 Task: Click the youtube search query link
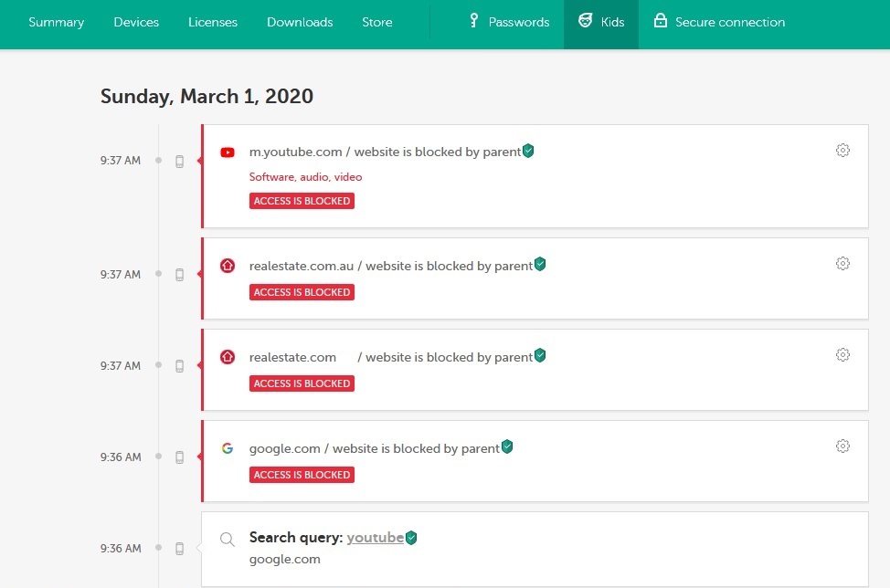(375, 538)
